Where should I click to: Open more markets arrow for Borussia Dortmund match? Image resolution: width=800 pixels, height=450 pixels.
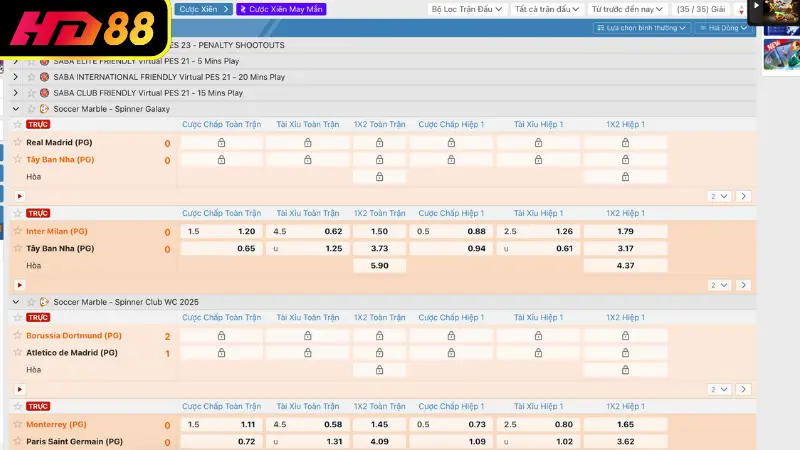coord(743,389)
